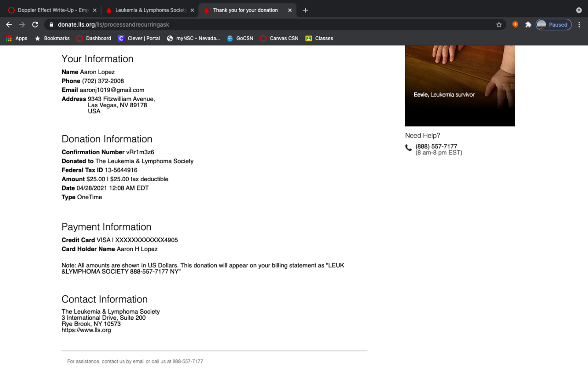Image resolution: width=588 pixels, height=368 pixels.
Task: Click the Eevie leukemia survivor photo
Action: 460,86
